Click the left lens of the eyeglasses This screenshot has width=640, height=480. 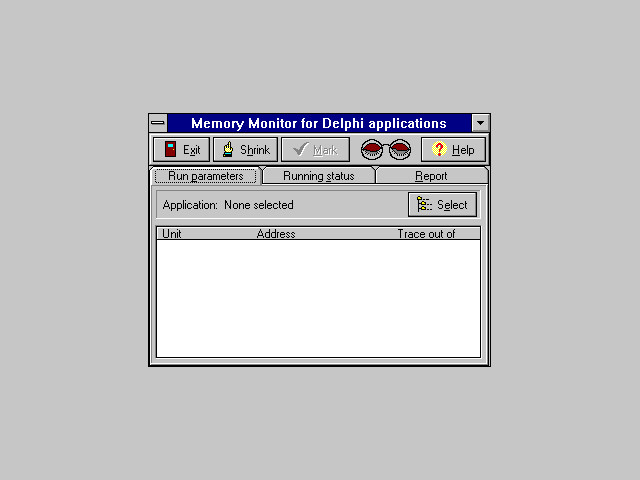pos(372,150)
